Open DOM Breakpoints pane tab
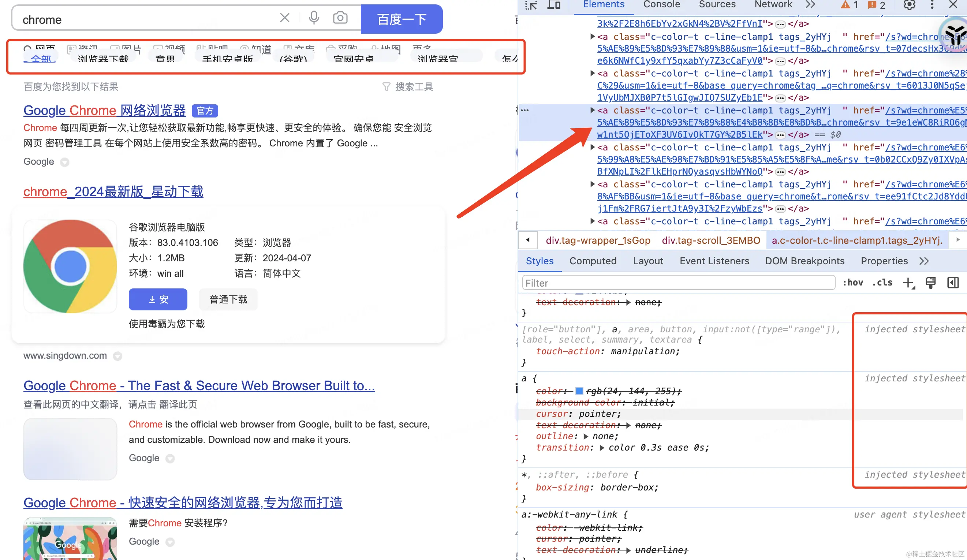Screen dimensions: 967x560 805,261
